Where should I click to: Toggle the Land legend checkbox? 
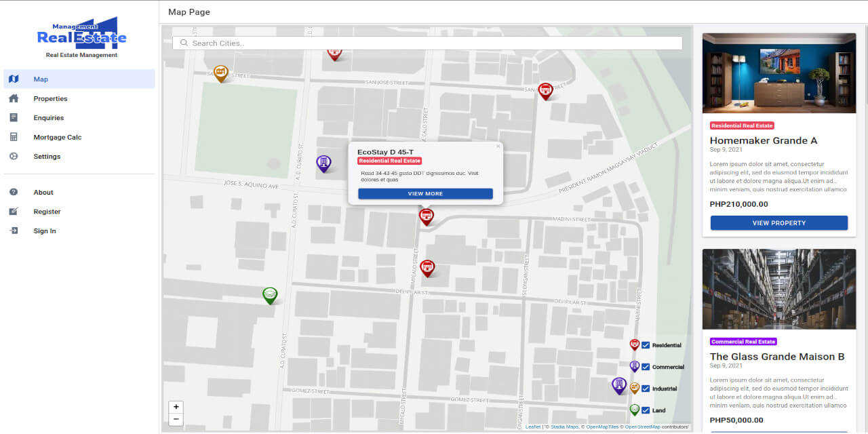[646, 410]
